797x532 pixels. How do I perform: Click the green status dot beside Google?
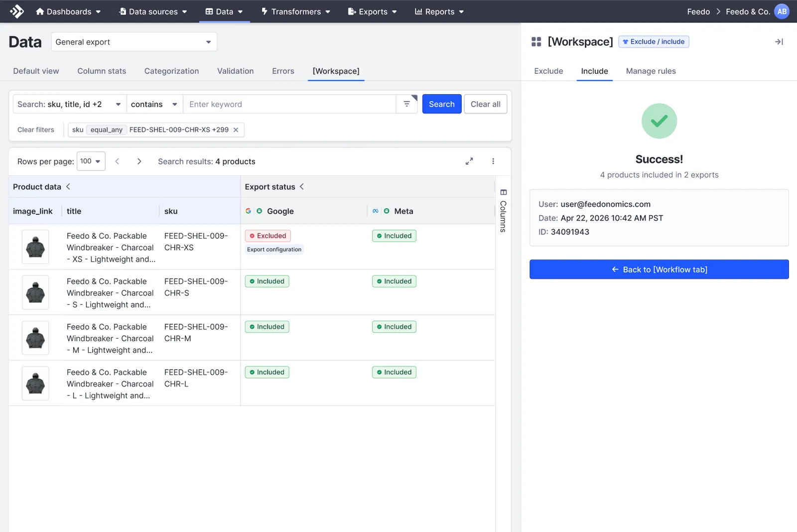[260, 211]
